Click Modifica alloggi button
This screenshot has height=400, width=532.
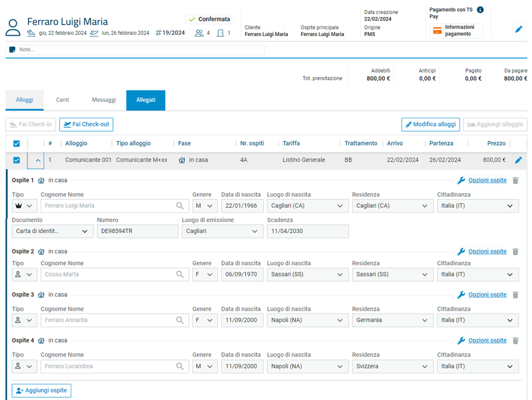431,125
